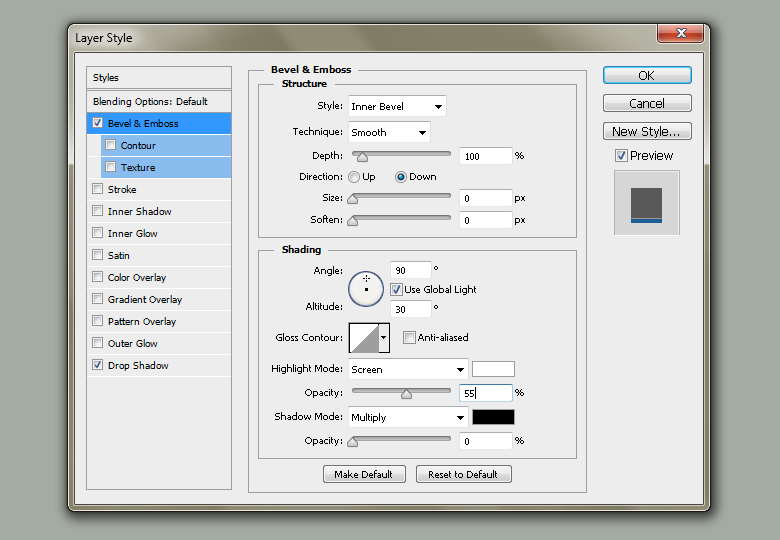Click the Depth value input field
Viewport: 780px width, 540px height.
coord(485,156)
